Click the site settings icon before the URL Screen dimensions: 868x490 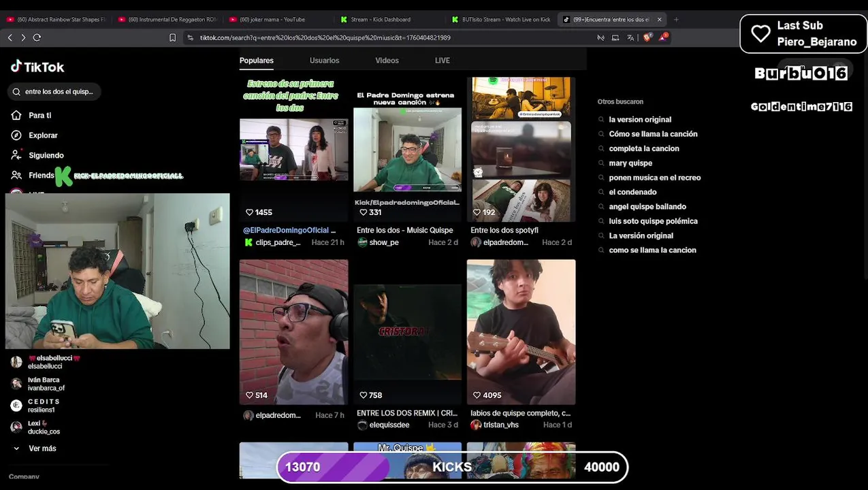tap(191, 38)
